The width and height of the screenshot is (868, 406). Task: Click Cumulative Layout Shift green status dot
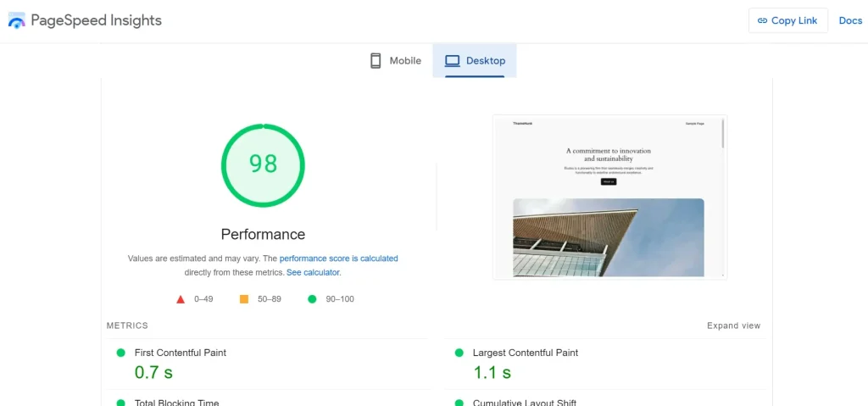[x=459, y=403]
